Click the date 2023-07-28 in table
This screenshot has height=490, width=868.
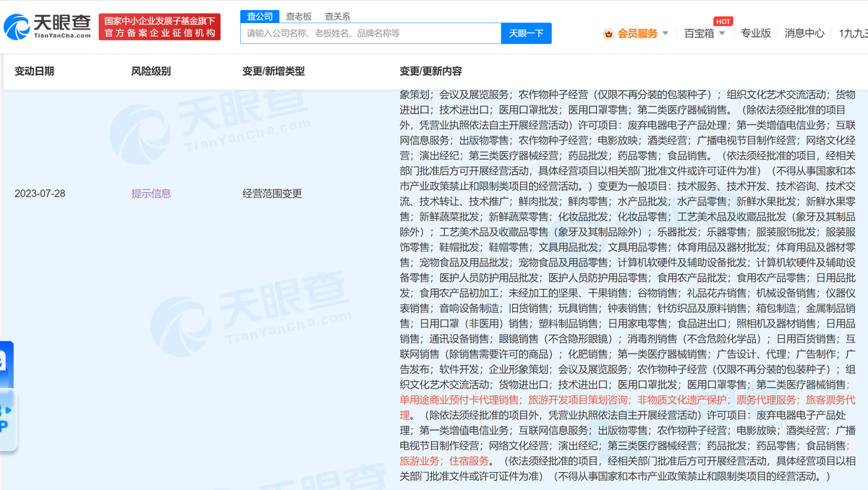pyautogui.click(x=41, y=193)
